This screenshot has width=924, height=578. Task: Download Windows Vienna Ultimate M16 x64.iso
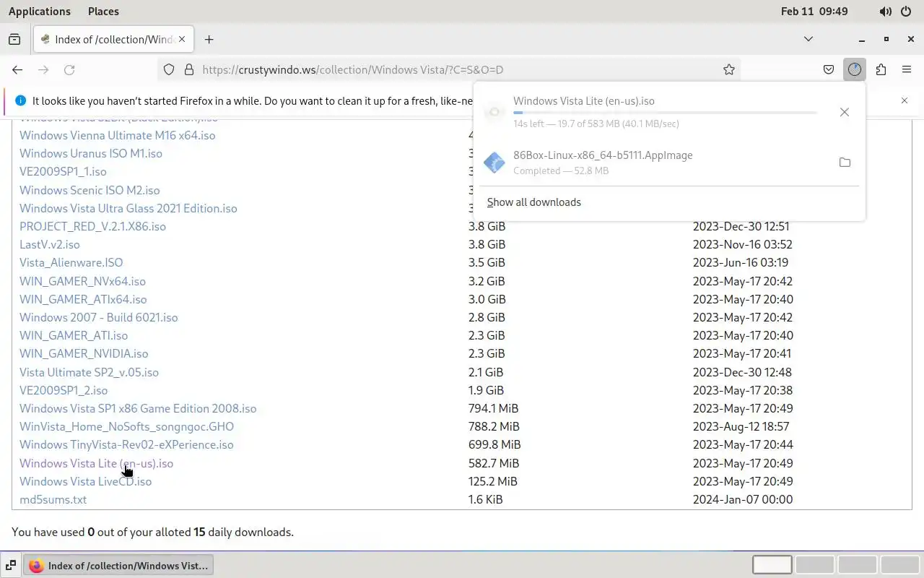[x=117, y=135]
